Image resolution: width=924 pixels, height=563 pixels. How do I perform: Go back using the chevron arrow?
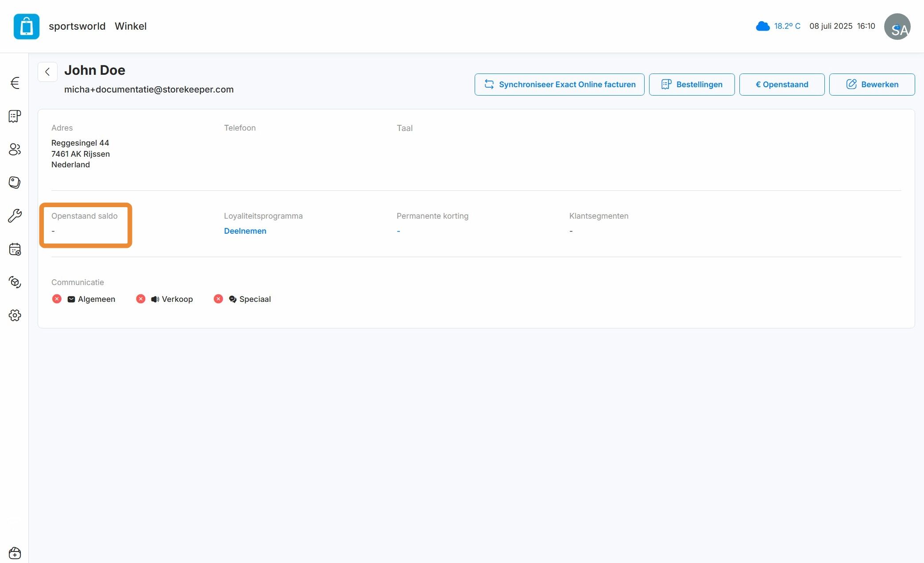point(47,72)
